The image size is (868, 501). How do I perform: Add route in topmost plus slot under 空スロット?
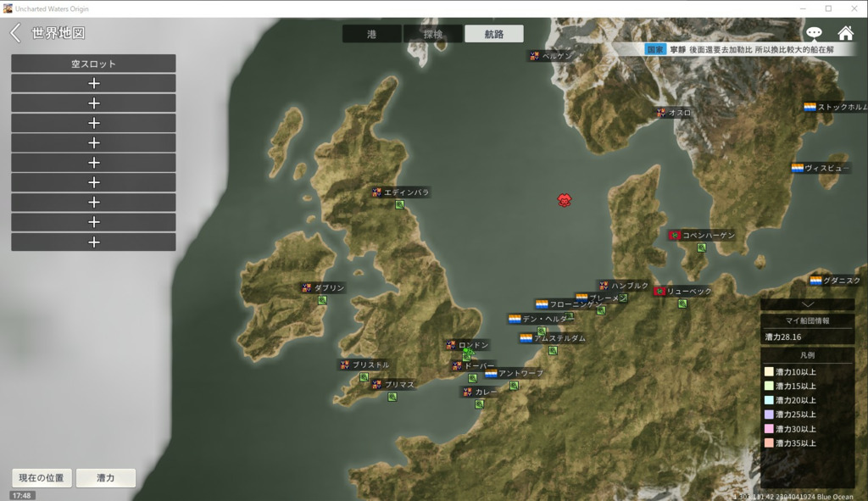[x=93, y=83]
